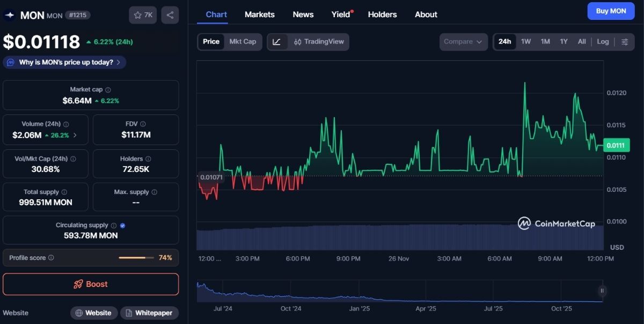This screenshot has height=324, width=644.
Task: Click the FDV info icon
Action: coord(143,124)
